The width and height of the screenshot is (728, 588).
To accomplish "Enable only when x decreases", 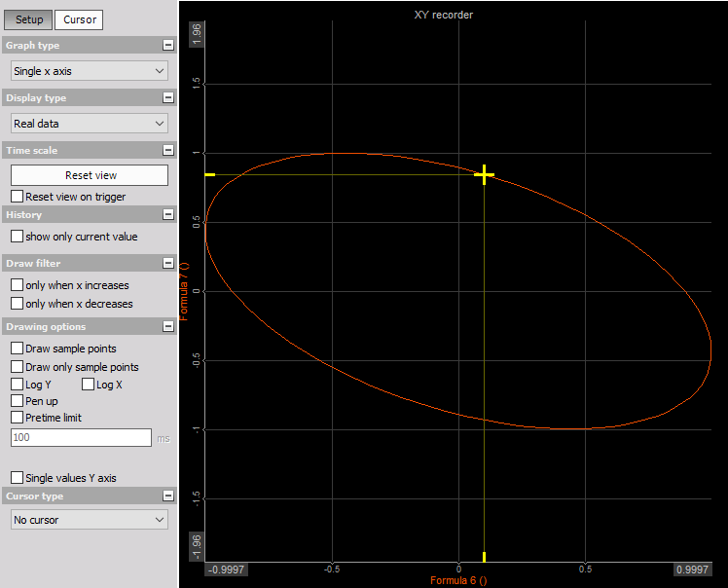I will 18,304.
